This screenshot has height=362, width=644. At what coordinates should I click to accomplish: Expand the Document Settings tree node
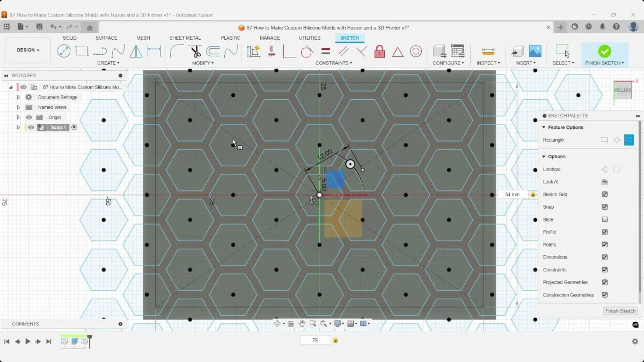click(x=18, y=97)
